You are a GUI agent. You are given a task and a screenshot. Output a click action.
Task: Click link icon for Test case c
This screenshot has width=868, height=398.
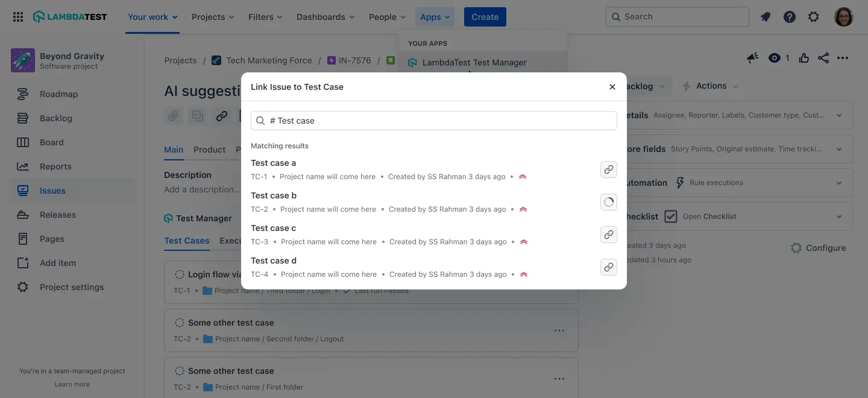point(609,235)
